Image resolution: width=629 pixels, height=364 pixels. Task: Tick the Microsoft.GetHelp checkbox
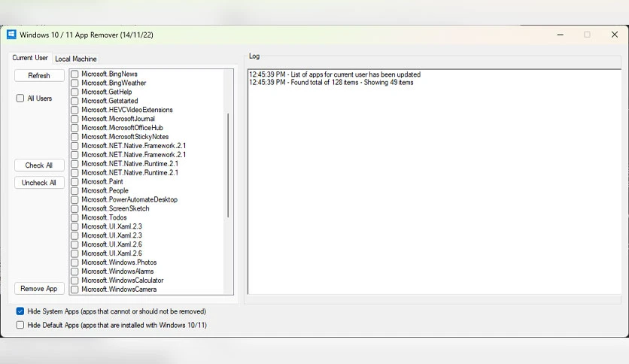click(74, 92)
